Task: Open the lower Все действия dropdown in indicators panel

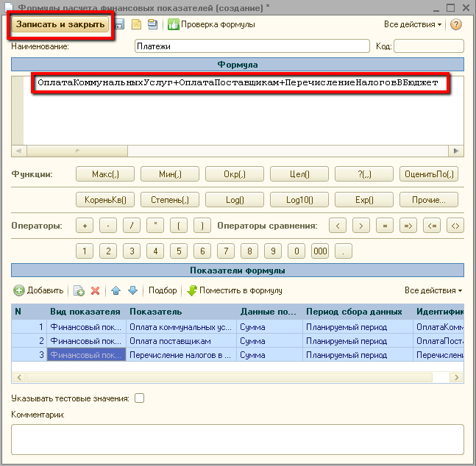Action: pyautogui.click(x=433, y=290)
